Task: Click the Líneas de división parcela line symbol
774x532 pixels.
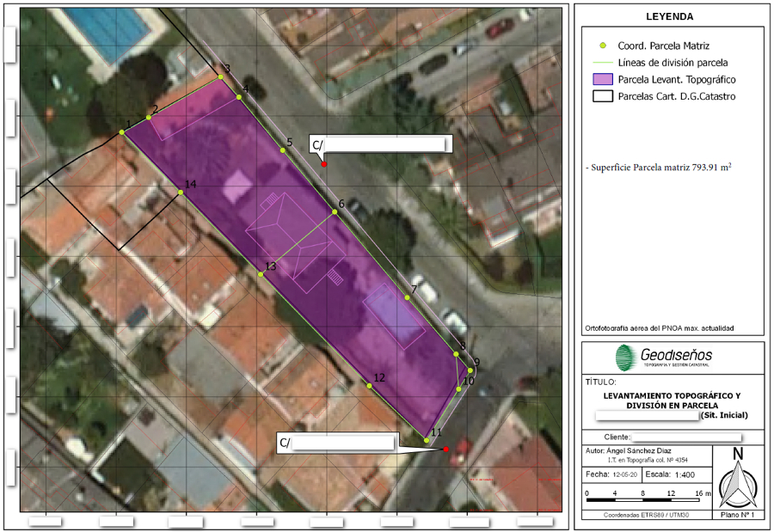Action: (x=602, y=60)
